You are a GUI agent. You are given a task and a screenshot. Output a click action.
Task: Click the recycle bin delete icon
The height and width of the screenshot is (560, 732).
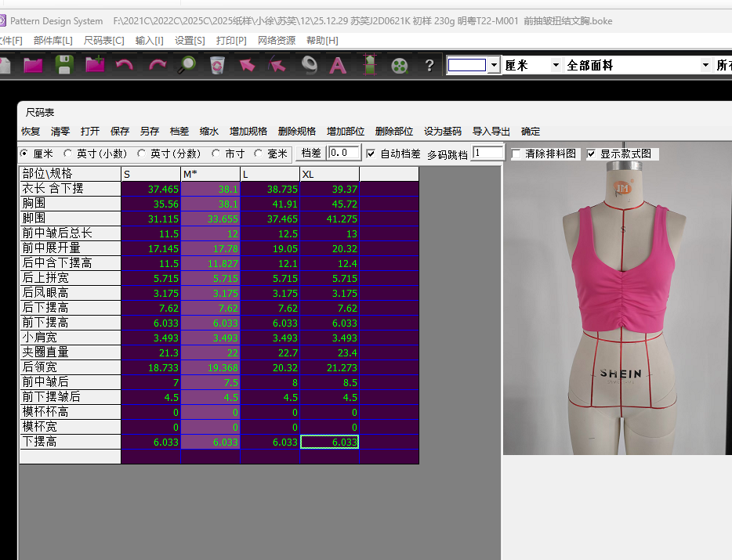point(217,65)
